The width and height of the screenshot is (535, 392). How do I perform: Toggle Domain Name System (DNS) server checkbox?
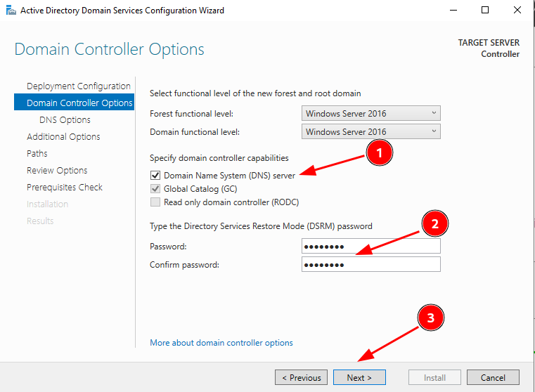coord(155,175)
